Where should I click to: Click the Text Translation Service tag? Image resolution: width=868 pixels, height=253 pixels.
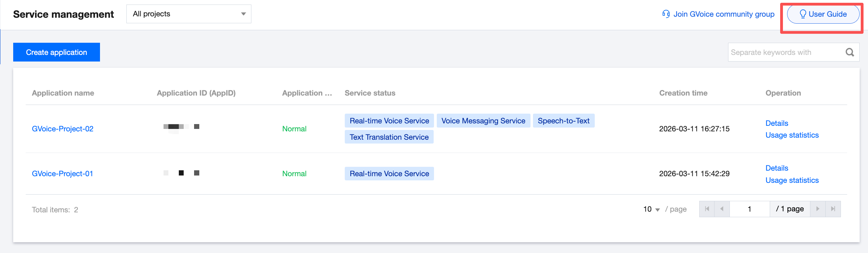point(389,137)
